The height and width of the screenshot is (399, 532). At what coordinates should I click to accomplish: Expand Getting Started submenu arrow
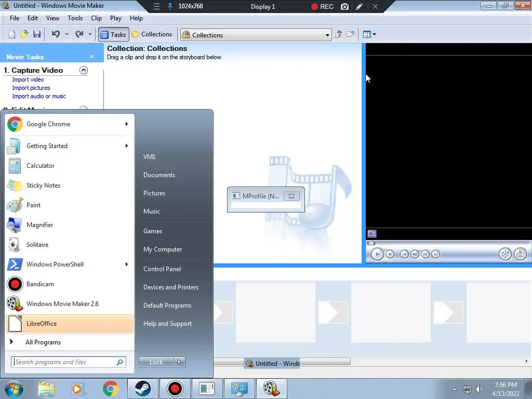(x=127, y=146)
